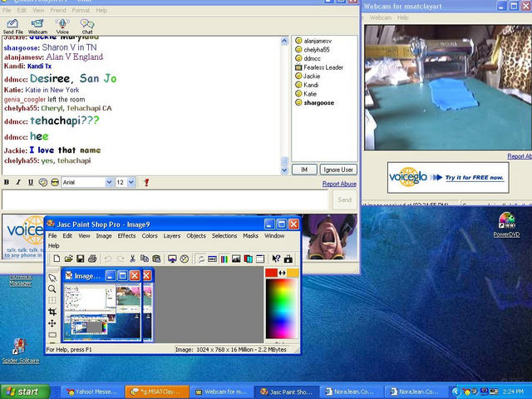This screenshot has width=532, height=399.
Task: Click the orange background color swatch
Action: pos(293,273)
